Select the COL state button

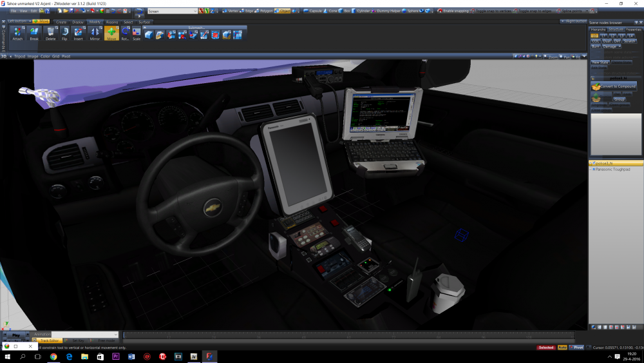click(595, 41)
